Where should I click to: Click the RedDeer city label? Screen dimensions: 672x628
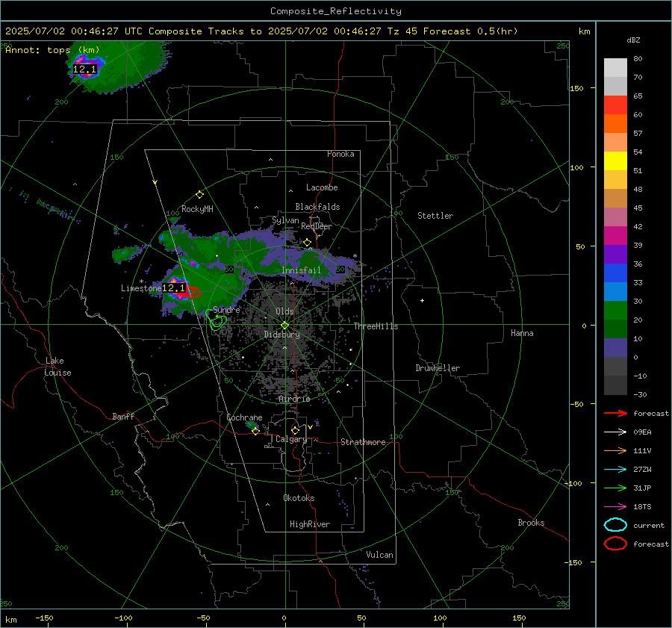pos(317,226)
